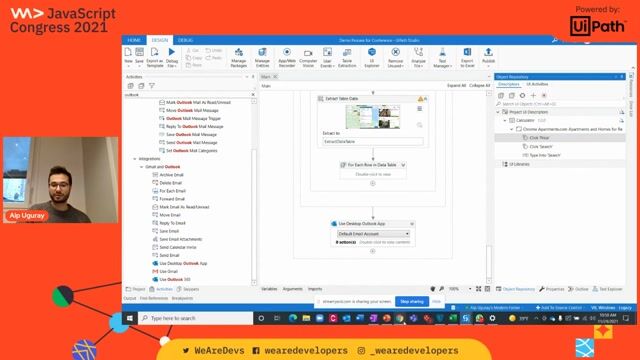Close the Main workflow tab
This screenshot has width=640, height=360.
pyautogui.click(x=275, y=77)
